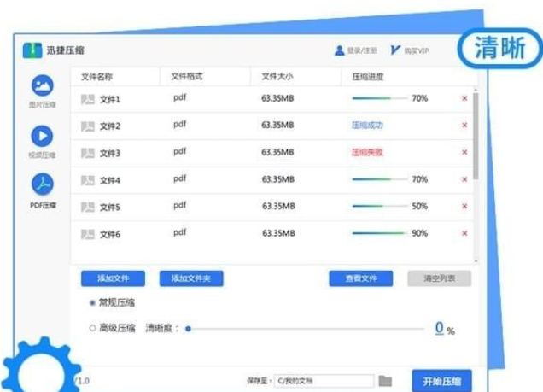Remove 文件6 with its red X

464,233
